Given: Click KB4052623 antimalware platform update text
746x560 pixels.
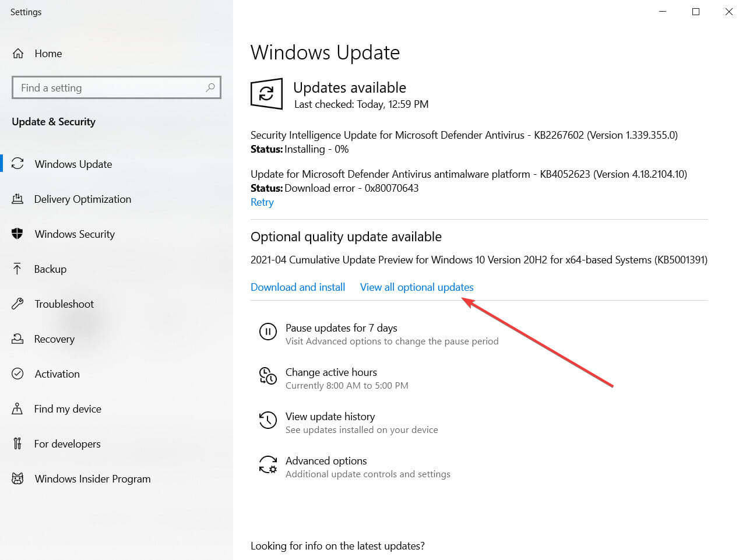Looking at the screenshot, I should point(469,174).
